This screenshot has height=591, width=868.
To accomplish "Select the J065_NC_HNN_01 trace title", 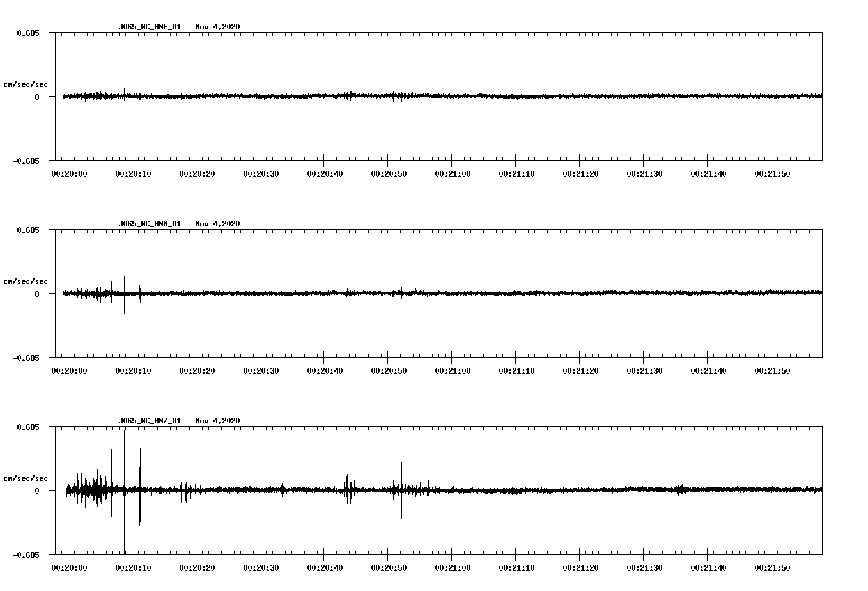I will coord(150,223).
